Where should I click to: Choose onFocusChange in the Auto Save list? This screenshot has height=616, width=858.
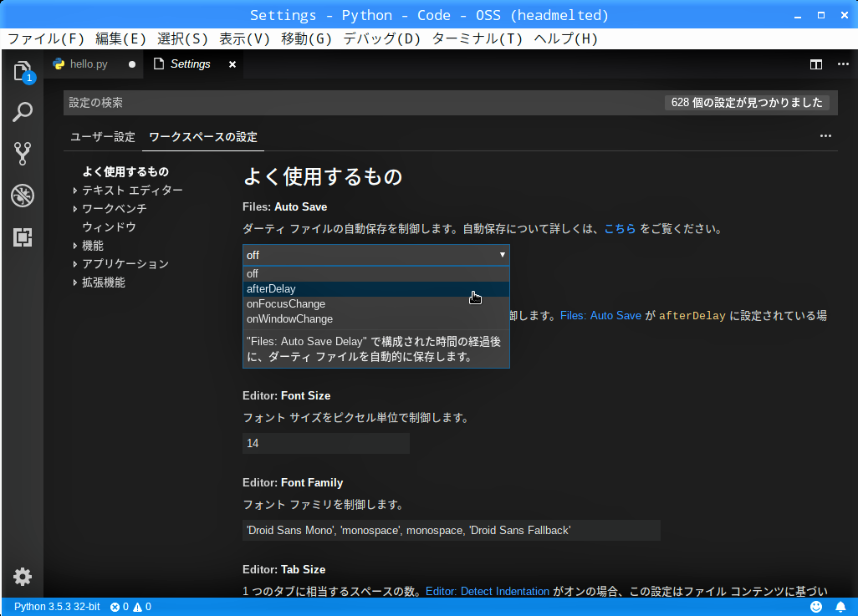click(x=376, y=304)
